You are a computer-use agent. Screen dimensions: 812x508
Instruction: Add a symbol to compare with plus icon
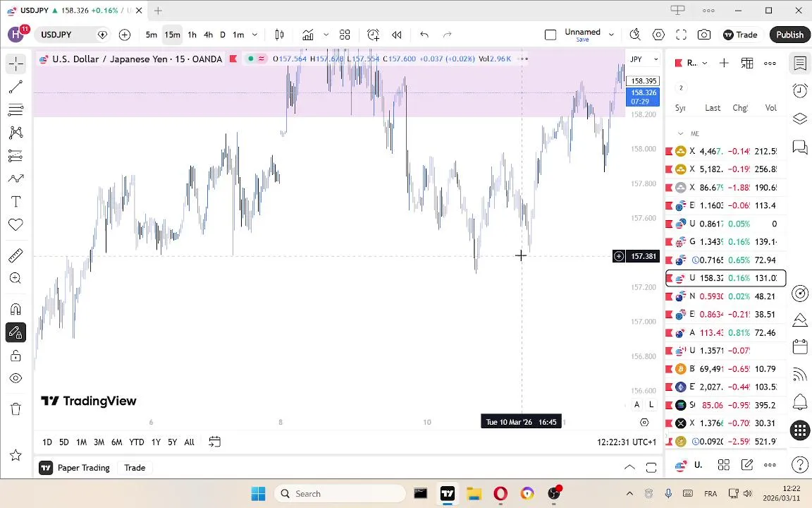click(124, 35)
